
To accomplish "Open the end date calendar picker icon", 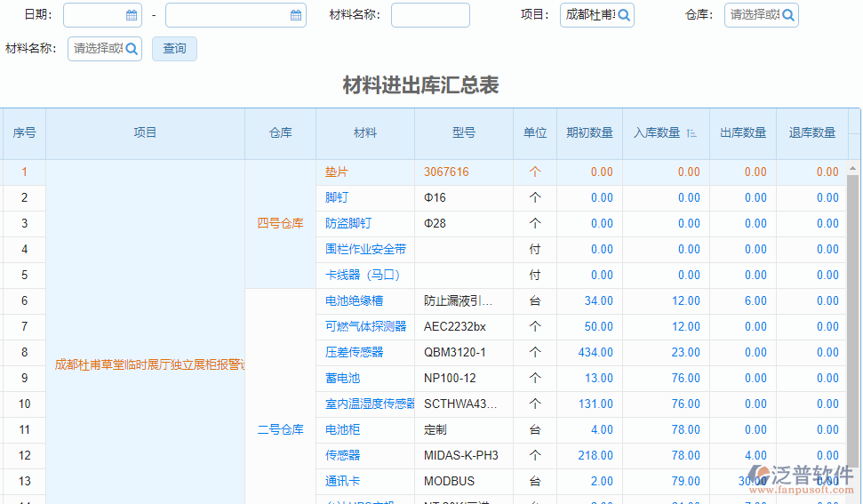I will [x=296, y=15].
